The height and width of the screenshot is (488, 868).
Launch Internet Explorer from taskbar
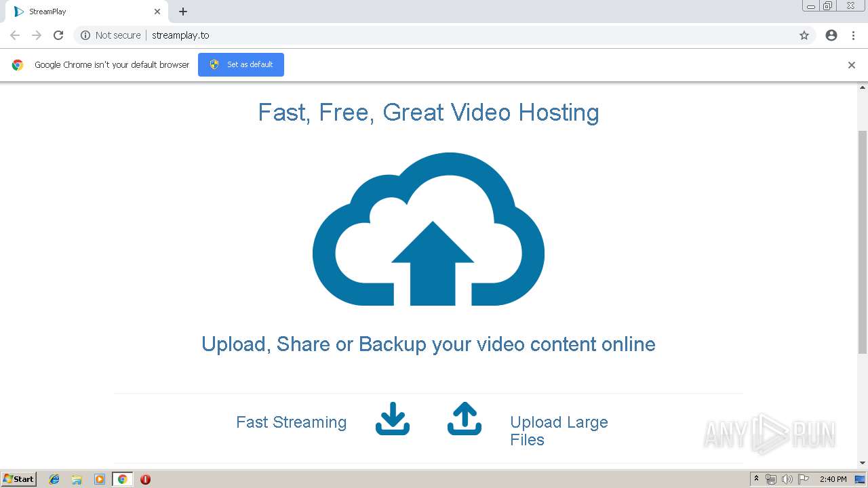(x=54, y=479)
